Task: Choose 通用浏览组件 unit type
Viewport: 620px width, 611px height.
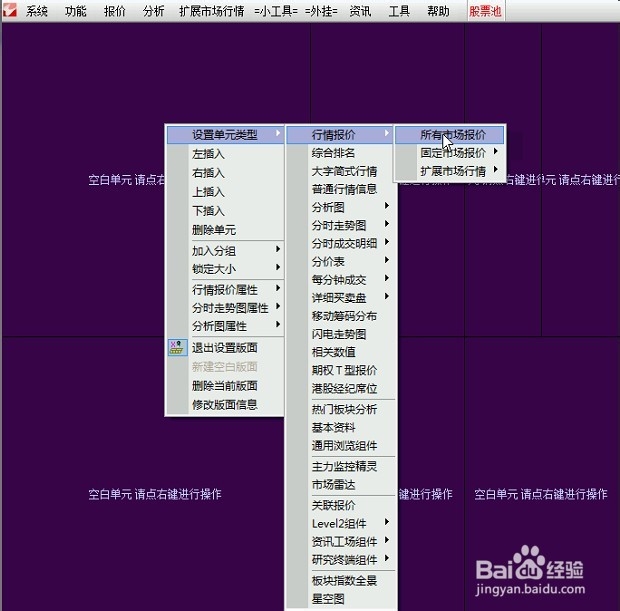Action: 341,445
